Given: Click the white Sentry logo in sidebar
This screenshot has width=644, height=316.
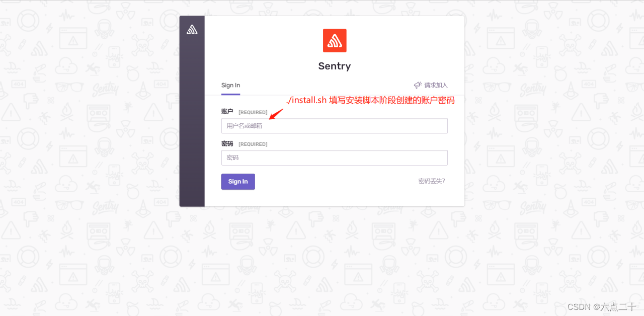Looking at the screenshot, I should pyautogui.click(x=192, y=30).
